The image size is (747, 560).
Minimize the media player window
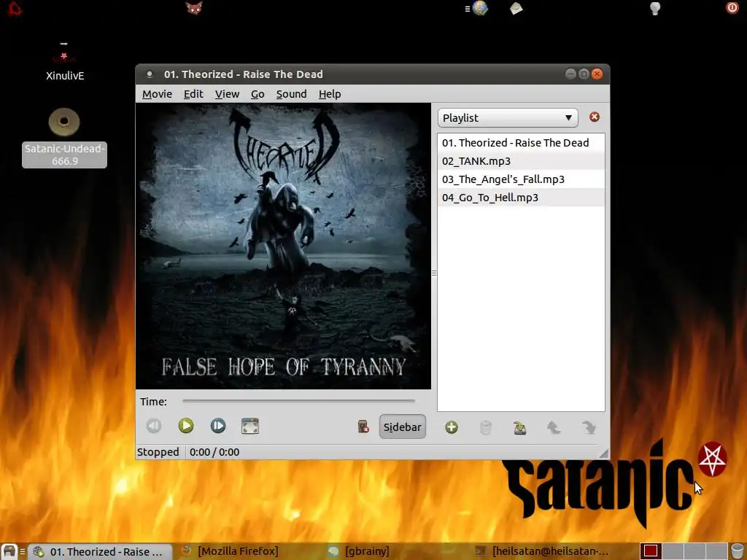570,74
